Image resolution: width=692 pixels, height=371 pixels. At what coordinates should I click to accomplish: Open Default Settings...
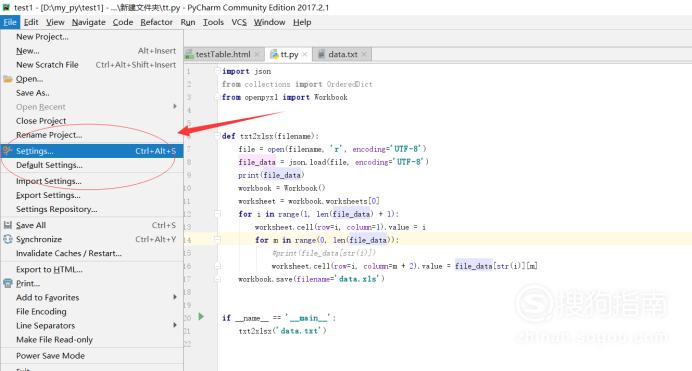(x=92, y=165)
